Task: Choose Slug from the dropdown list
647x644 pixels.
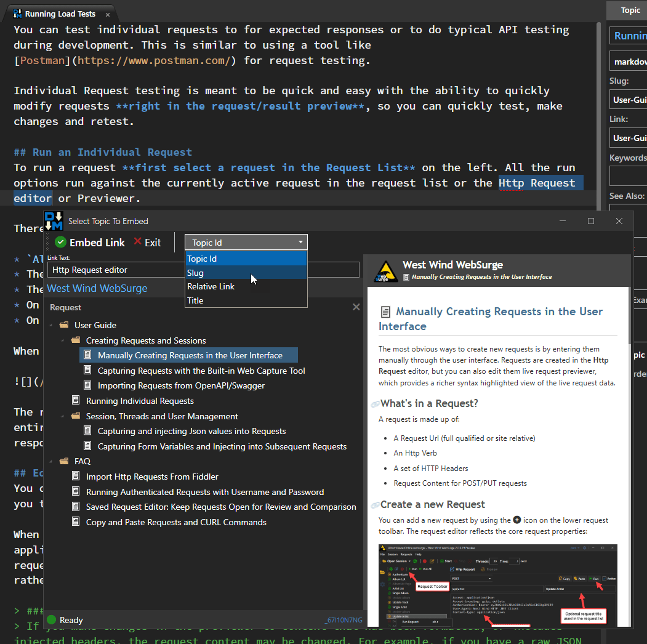Action: pyautogui.click(x=246, y=273)
